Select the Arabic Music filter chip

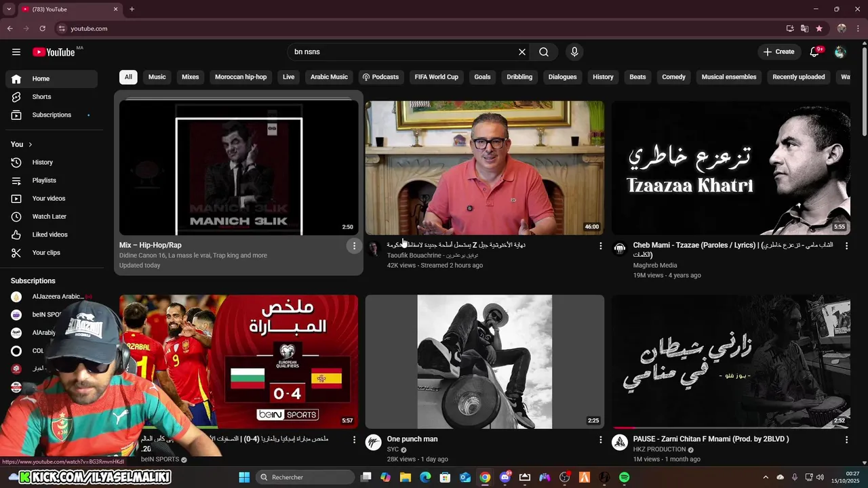[x=329, y=77]
